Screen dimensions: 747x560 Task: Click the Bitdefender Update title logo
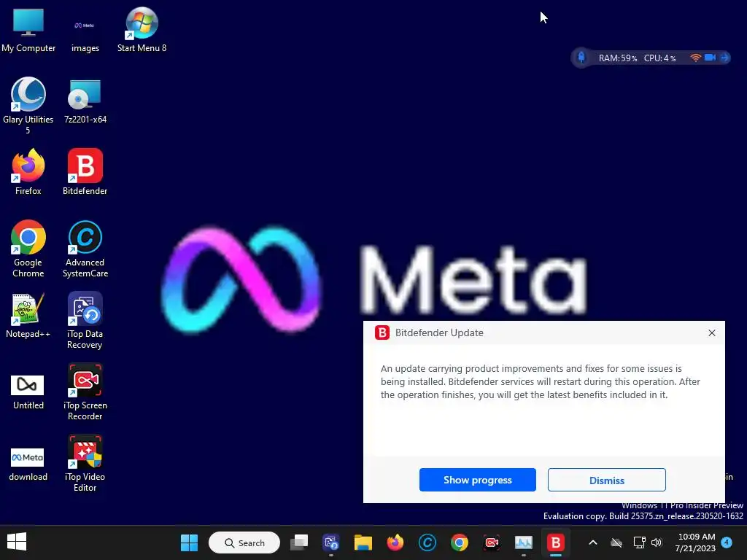coord(382,332)
